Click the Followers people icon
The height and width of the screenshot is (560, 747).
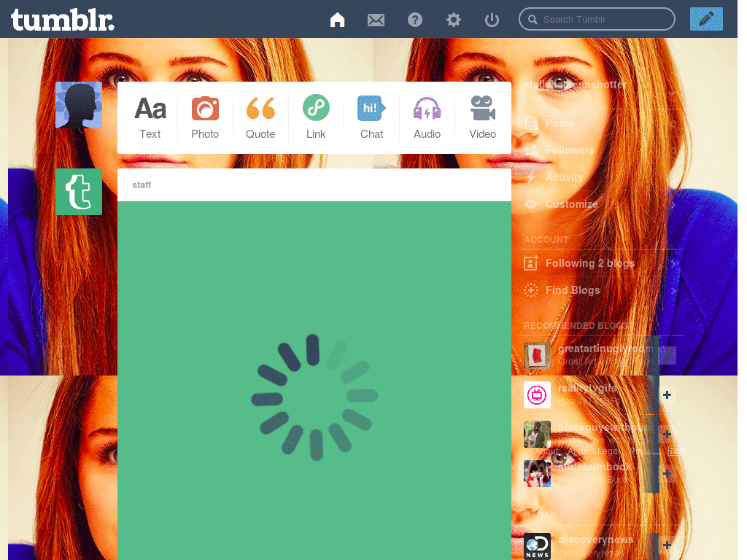pyautogui.click(x=531, y=150)
